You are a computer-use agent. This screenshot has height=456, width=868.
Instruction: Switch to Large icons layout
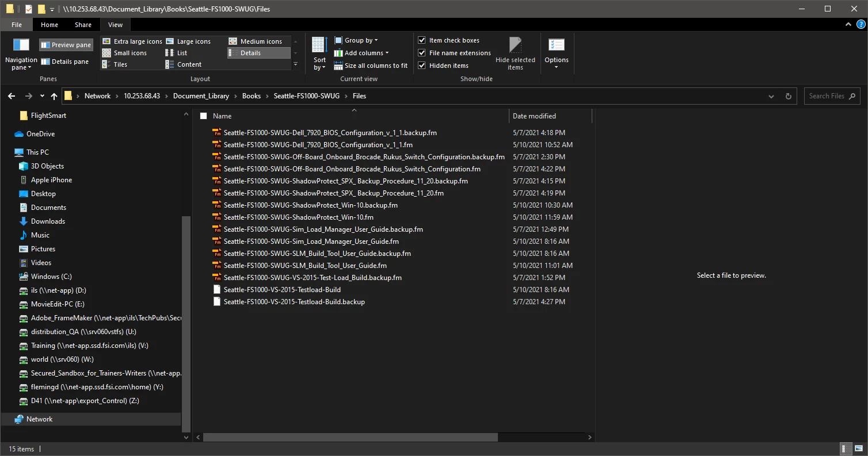click(188, 41)
